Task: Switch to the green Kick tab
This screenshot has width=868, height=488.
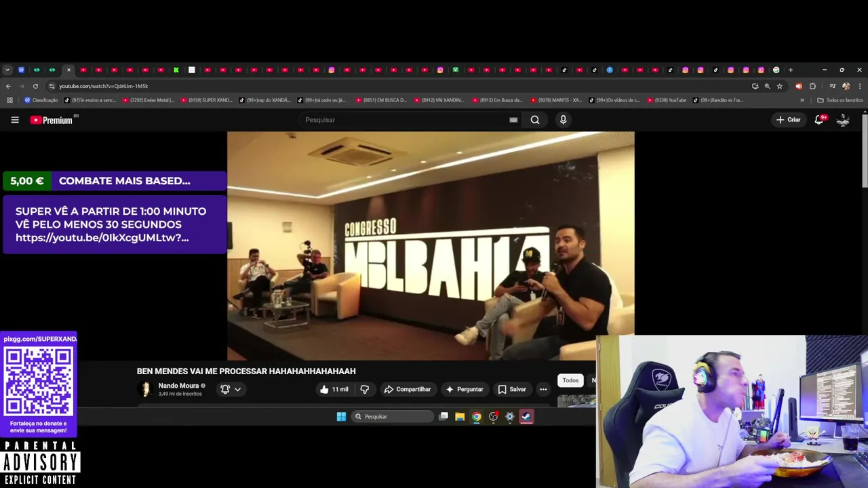Action: (176, 70)
